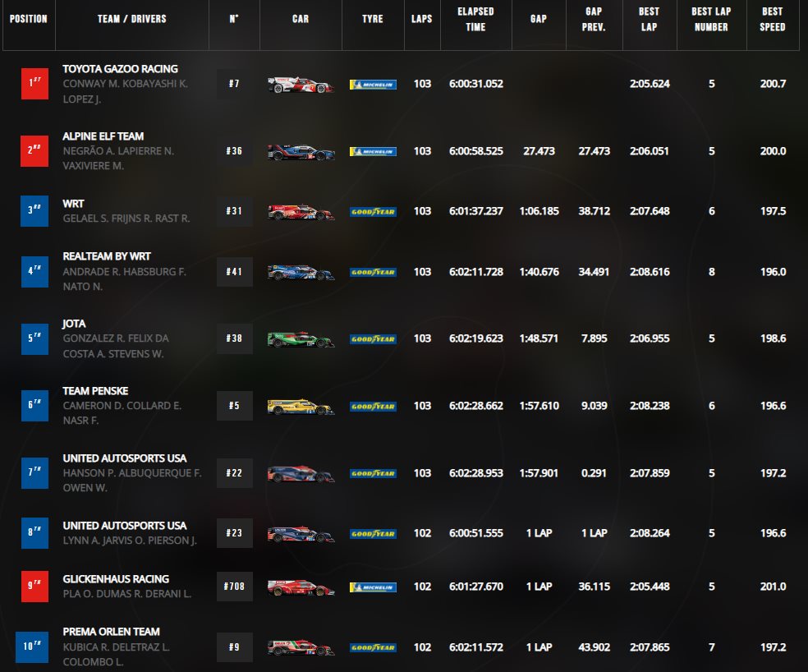Click the Michelin logo in the Alpine row

[373, 152]
